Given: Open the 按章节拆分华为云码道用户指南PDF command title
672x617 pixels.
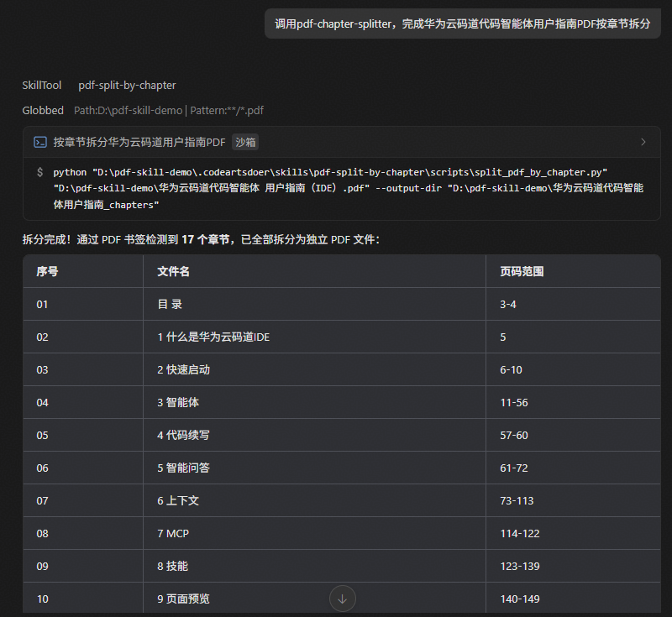Looking at the screenshot, I should click(x=139, y=142).
